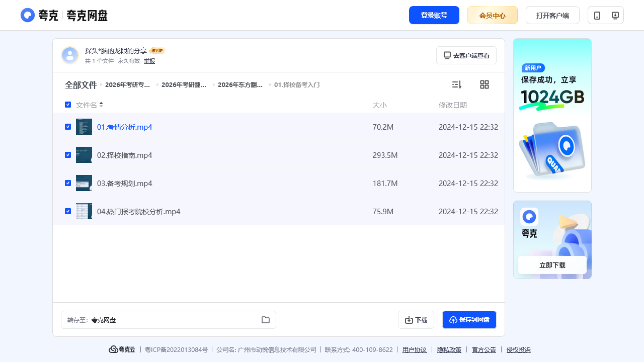Viewport: 644px width, 362px height.
Task: Open thumbnail of 02.择校指南.mp4
Action: (x=84, y=155)
